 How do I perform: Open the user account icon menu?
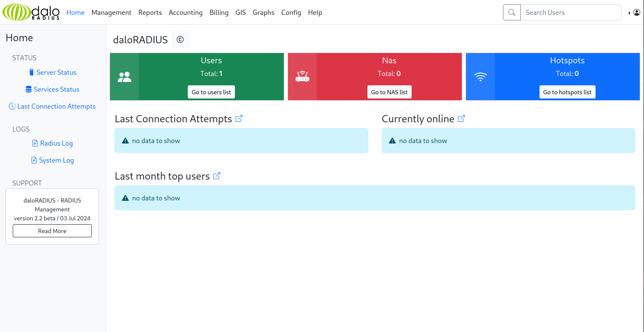(x=636, y=13)
